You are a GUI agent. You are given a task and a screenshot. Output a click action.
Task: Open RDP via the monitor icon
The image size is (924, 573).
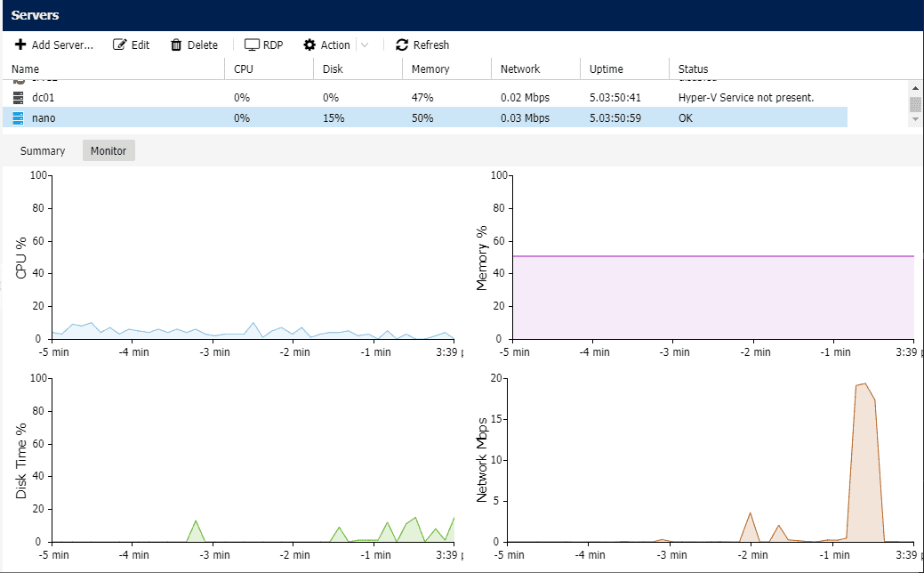coord(252,44)
